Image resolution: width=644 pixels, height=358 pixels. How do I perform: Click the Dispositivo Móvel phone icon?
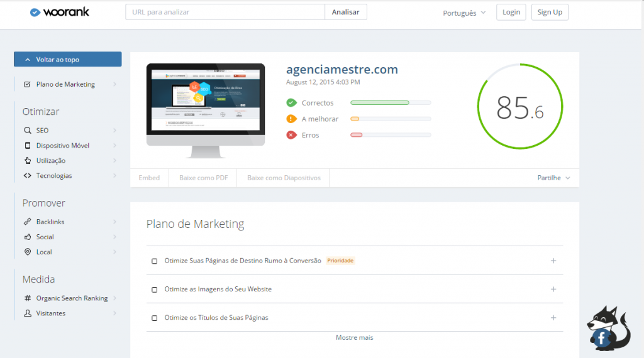point(27,146)
